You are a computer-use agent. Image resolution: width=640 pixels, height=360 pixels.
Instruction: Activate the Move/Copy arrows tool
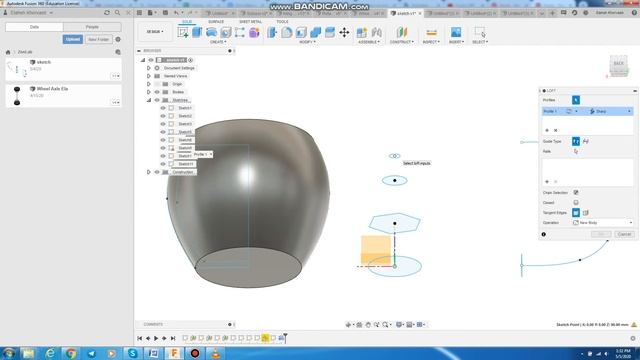click(x=344, y=32)
